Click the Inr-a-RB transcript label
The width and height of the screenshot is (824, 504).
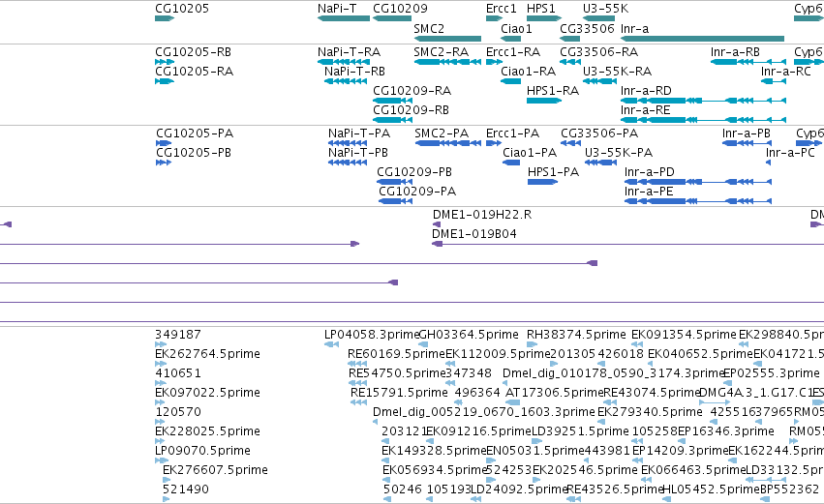735,52
